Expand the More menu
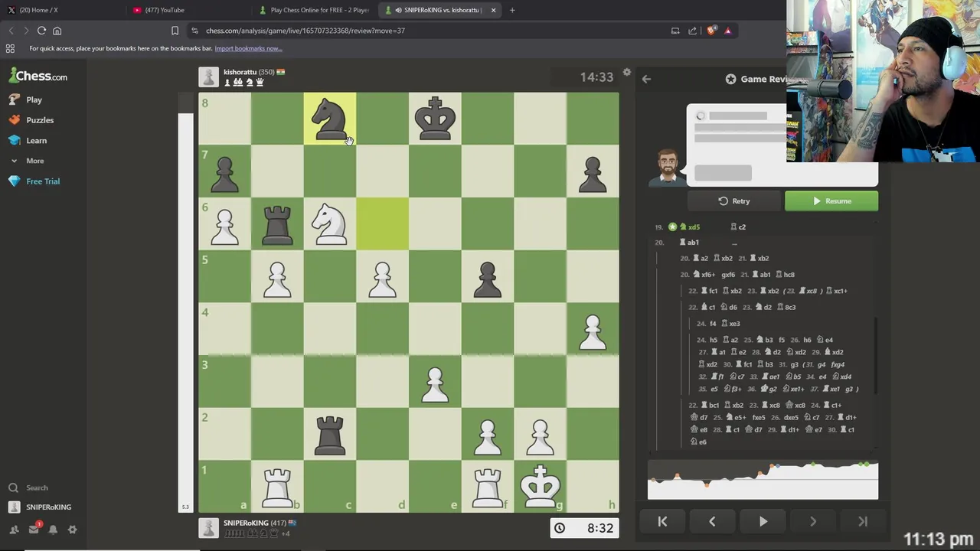Viewport: 980px width, 551px height. click(28, 161)
